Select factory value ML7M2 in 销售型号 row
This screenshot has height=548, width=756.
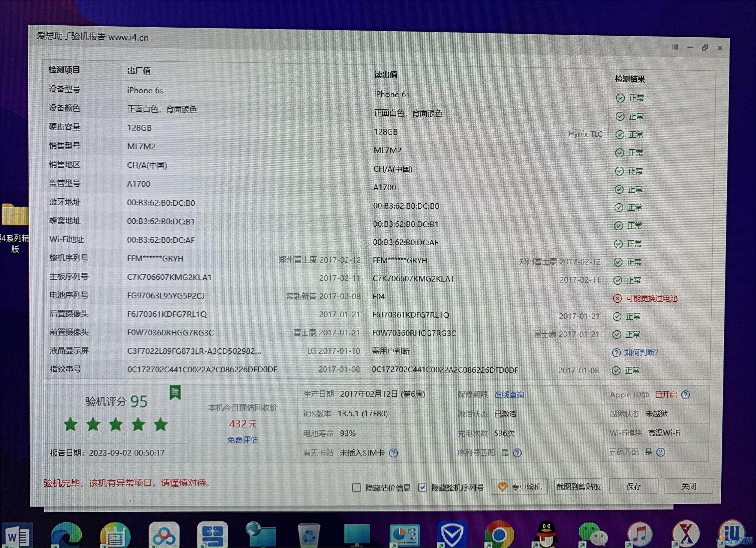[141, 147]
